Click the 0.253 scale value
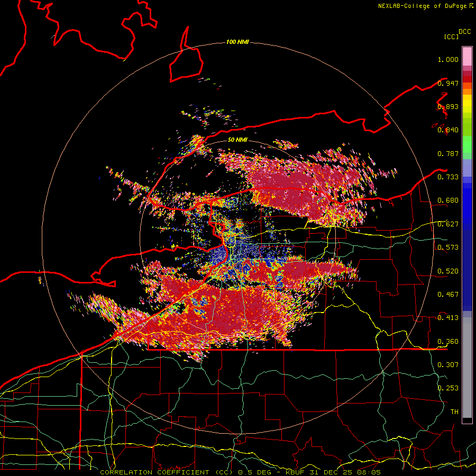This screenshot has width=476, height=476. [x=448, y=388]
